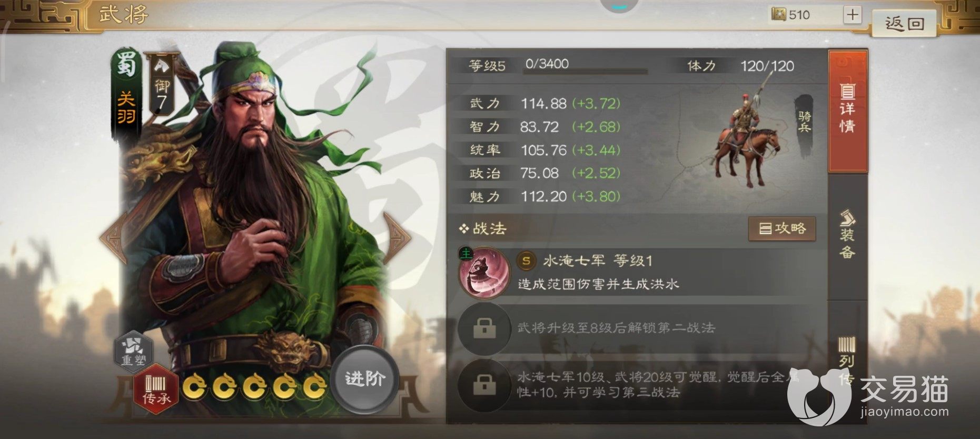
Task: Open the 装备 equipment tab
Action: coord(847,235)
